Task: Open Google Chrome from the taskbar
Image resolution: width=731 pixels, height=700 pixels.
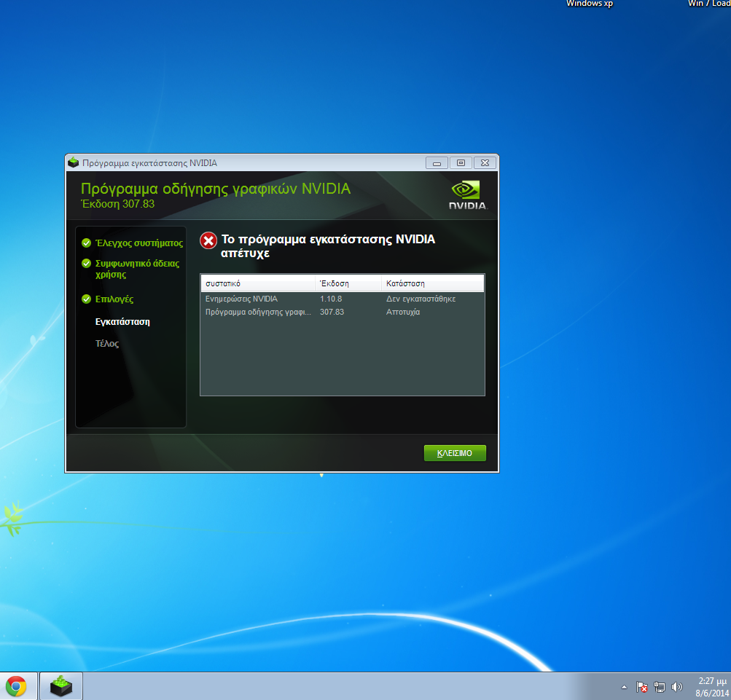Action: click(x=16, y=686)
